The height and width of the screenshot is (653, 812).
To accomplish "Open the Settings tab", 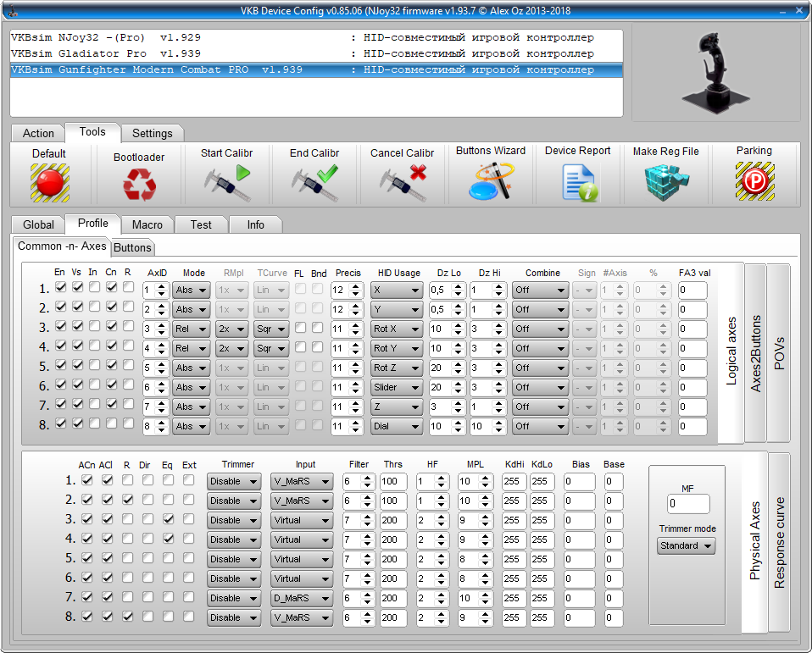I will click(152, 133).
